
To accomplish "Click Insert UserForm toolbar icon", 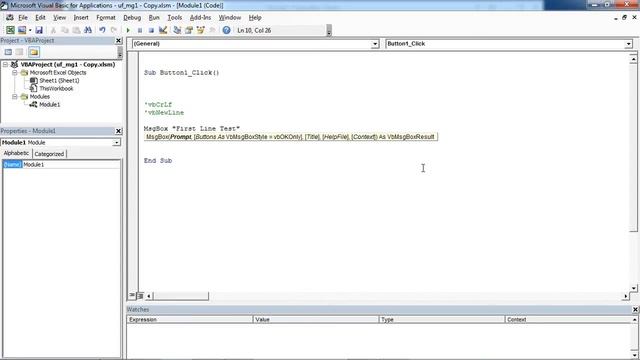I will coord(22,30).
